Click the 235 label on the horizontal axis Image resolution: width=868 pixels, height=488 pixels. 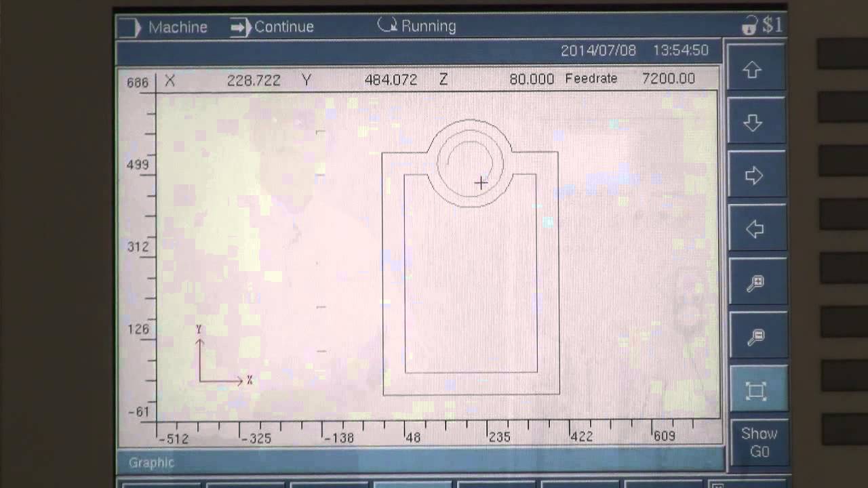click(x=499, y=437)
